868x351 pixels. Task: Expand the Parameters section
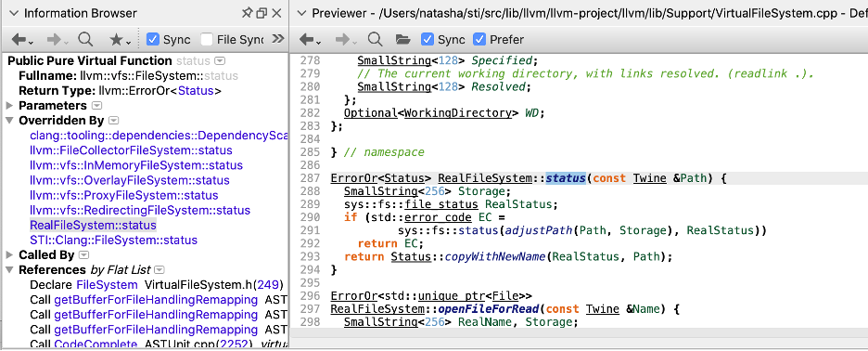(9, 105)
